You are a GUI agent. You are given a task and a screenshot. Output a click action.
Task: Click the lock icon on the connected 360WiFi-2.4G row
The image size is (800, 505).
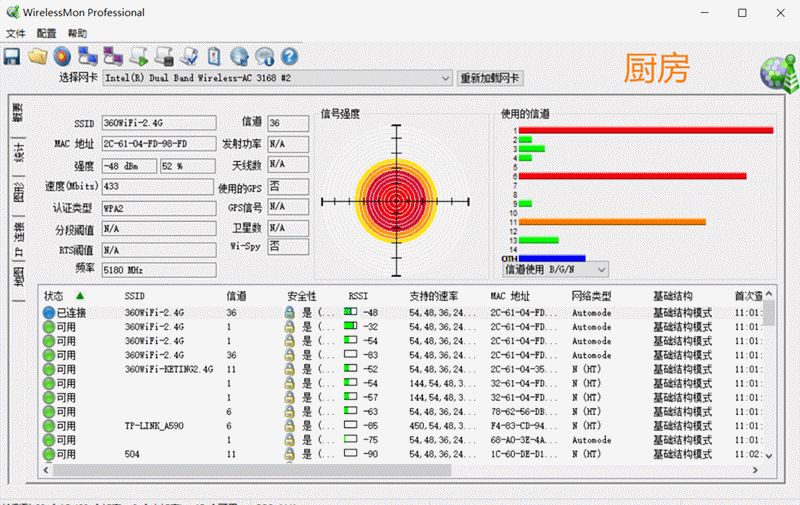coord(289,313)
